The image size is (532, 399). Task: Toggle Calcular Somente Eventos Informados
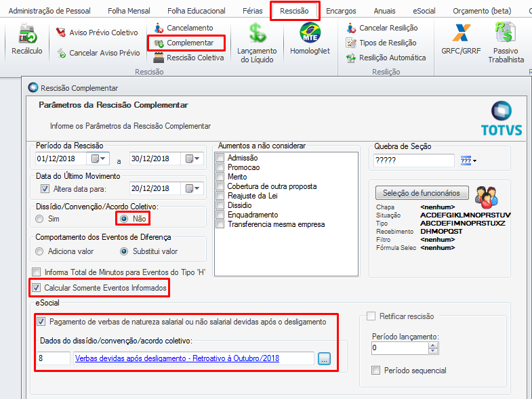[36, 288]
